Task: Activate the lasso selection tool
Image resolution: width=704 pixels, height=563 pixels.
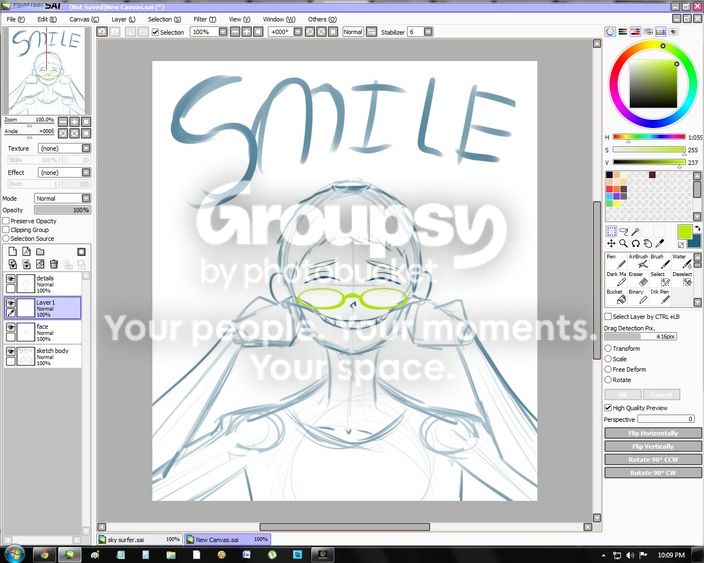Action: pos(624,231)
